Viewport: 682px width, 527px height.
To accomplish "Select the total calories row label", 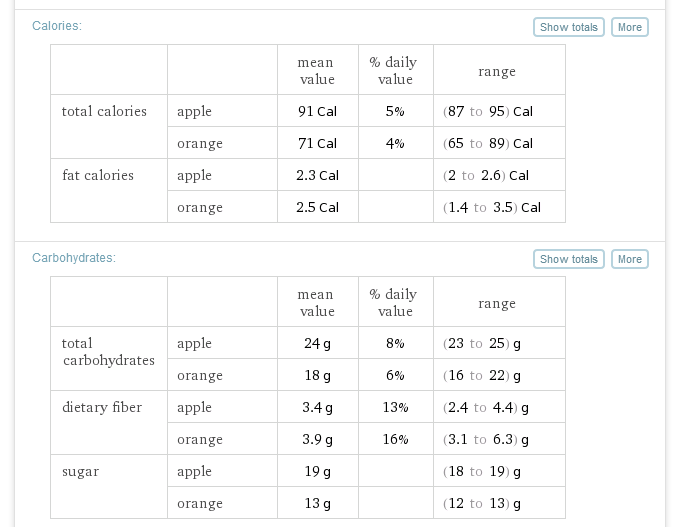I will click(104, 111).
